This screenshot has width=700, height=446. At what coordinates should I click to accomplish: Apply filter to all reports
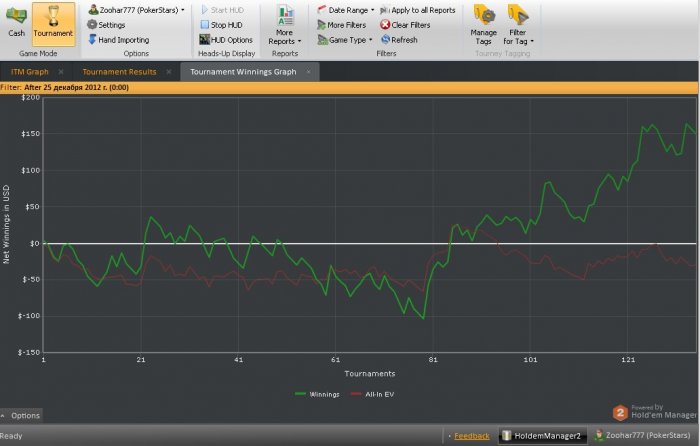tap(417, 9)
